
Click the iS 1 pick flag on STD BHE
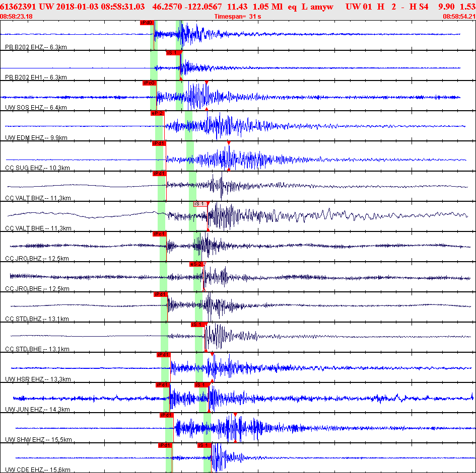198,325
